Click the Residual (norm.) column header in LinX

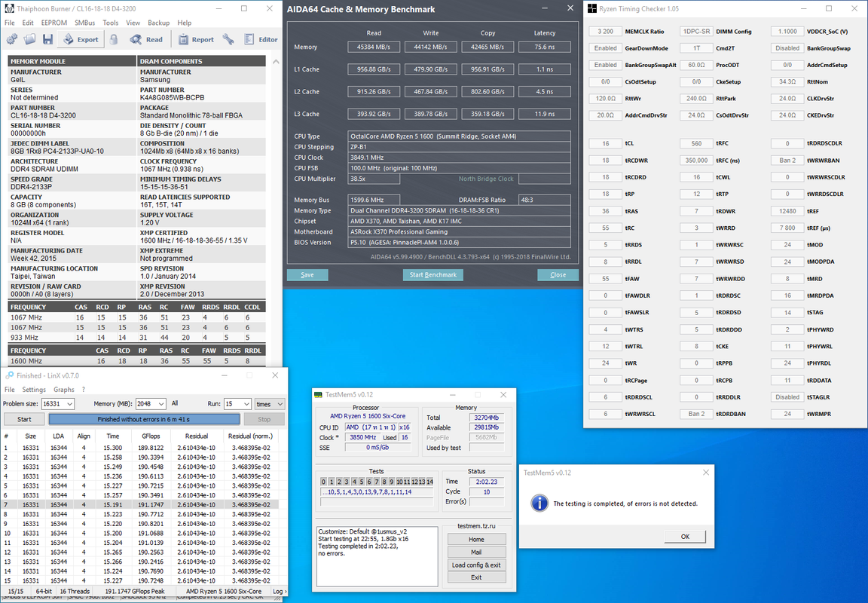pos(251,436)
